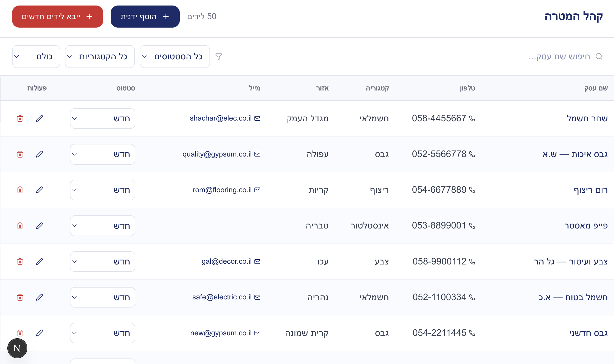Click הוסף ידנית add manually button
The image size is (614, 364).
point(145,17)
